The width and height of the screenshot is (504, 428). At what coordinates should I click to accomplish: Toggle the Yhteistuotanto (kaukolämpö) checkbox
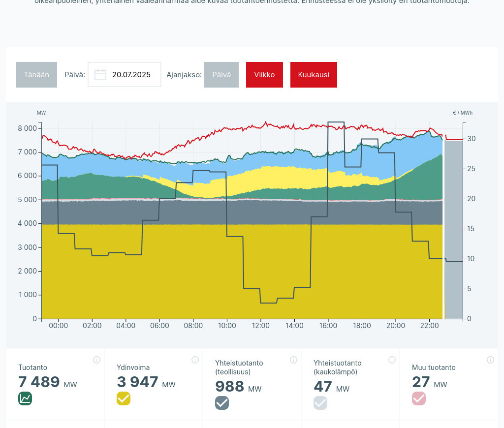pyautogui.click(x=320, y=403)
